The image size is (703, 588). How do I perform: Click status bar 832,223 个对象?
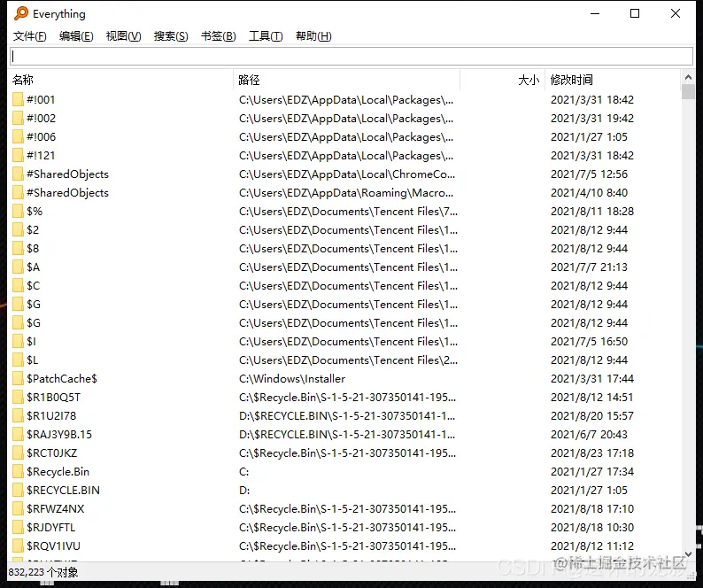(43, 572)
